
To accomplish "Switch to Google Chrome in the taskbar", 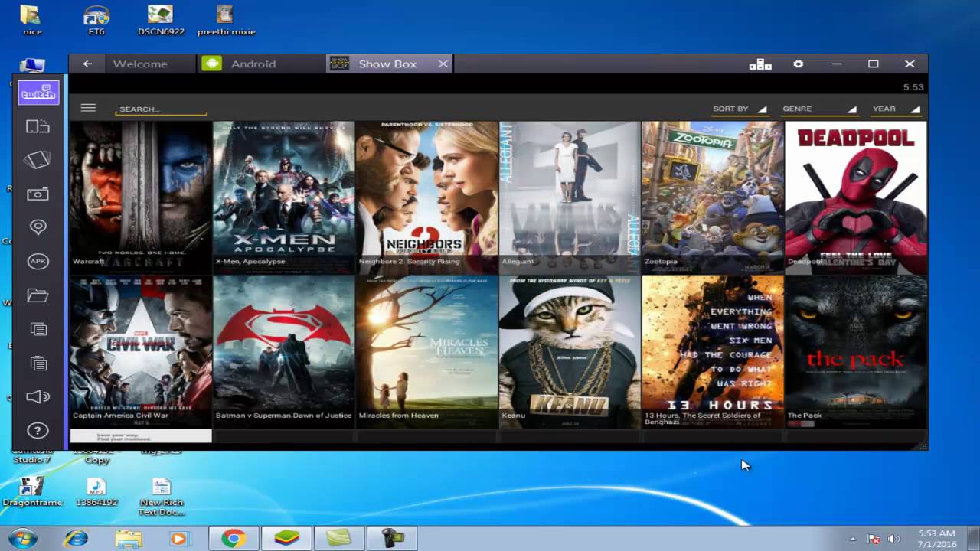I will [234, 539].
